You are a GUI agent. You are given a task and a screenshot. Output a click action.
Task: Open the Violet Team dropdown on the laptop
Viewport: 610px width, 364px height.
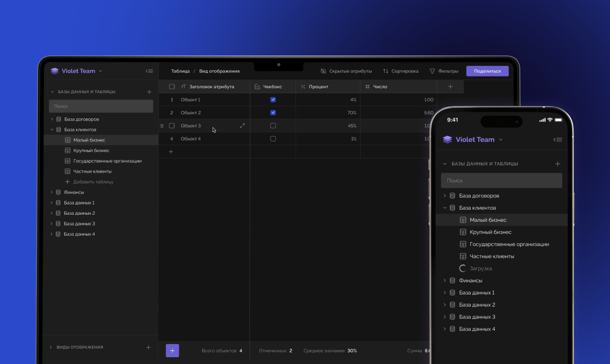(101, 71)
